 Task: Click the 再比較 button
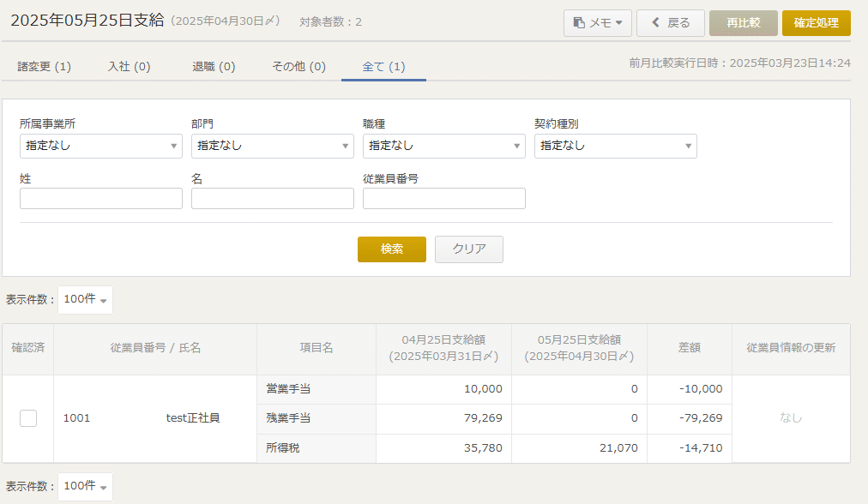(743, 23)
